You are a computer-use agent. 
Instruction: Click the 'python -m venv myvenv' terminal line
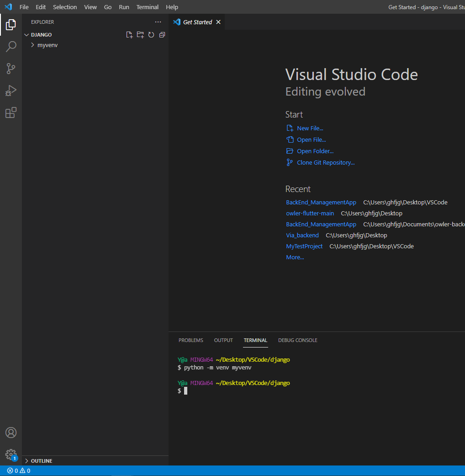pos(214,368)
